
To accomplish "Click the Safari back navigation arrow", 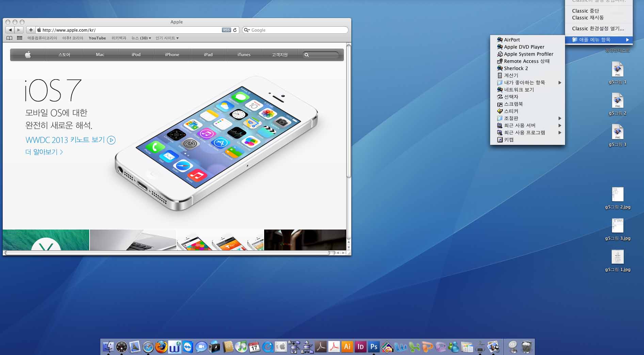I will click(10, 30).
